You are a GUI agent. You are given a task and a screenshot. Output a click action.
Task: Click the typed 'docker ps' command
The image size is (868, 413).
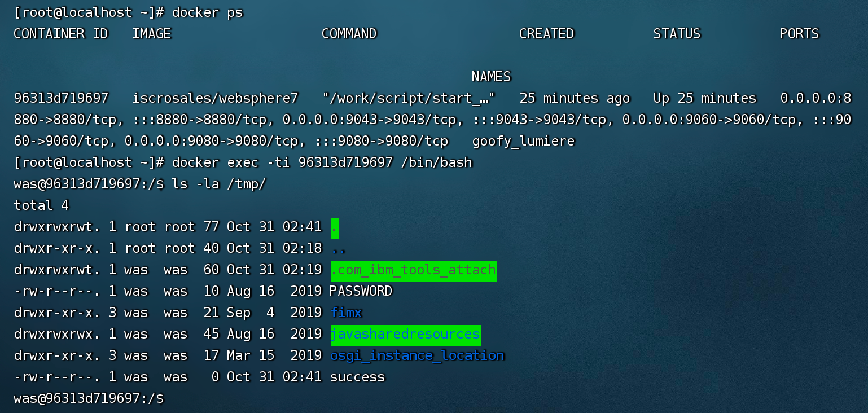tap(207, 12)
